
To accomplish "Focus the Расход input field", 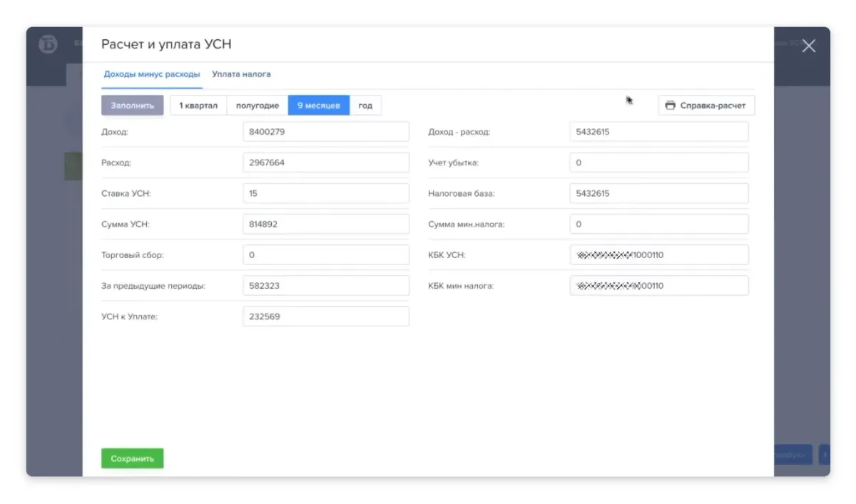I will [x=326, y=163].
